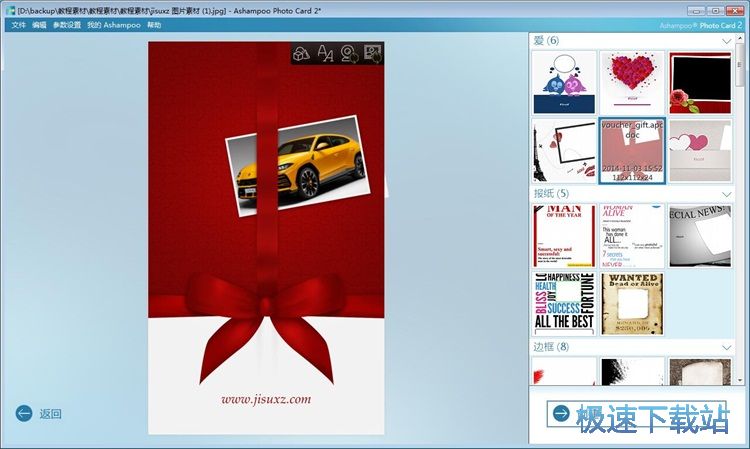Open the 帮助 menu
750x449 pixels.
coord(154,25)
